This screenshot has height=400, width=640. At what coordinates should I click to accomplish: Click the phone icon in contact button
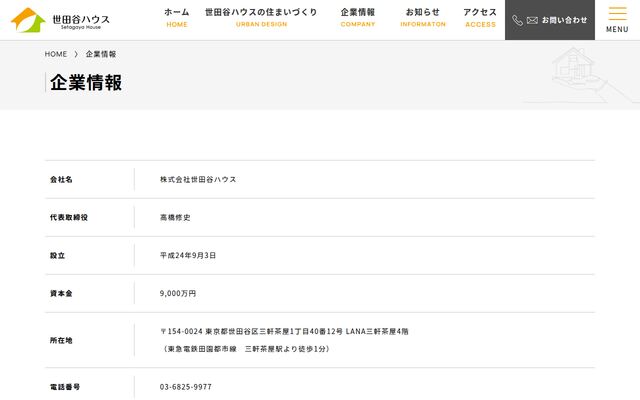click(x=517, y=20)
